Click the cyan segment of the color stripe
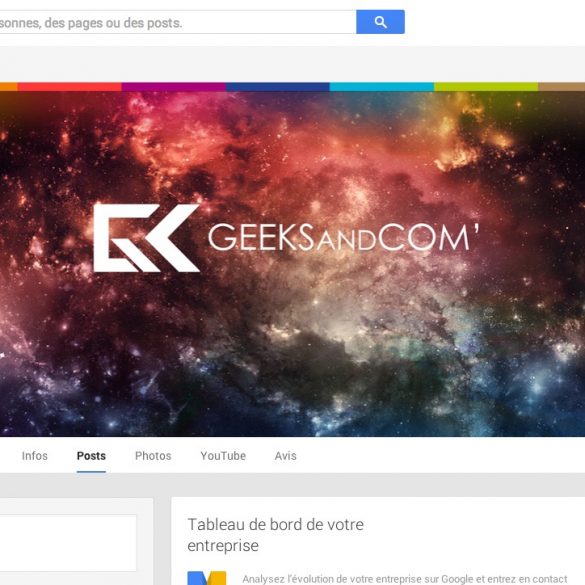The image size is (585, 585). pyautogui.click(x=382, y=87)
